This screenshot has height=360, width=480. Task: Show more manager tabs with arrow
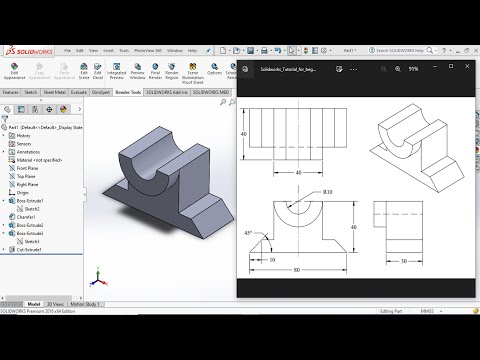[80, 109]
